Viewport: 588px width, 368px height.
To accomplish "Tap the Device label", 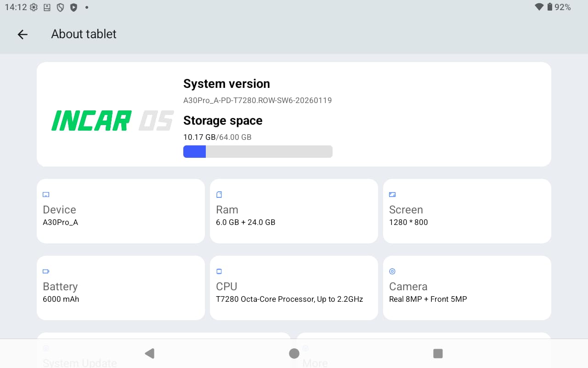I will [x=59, y=210].
